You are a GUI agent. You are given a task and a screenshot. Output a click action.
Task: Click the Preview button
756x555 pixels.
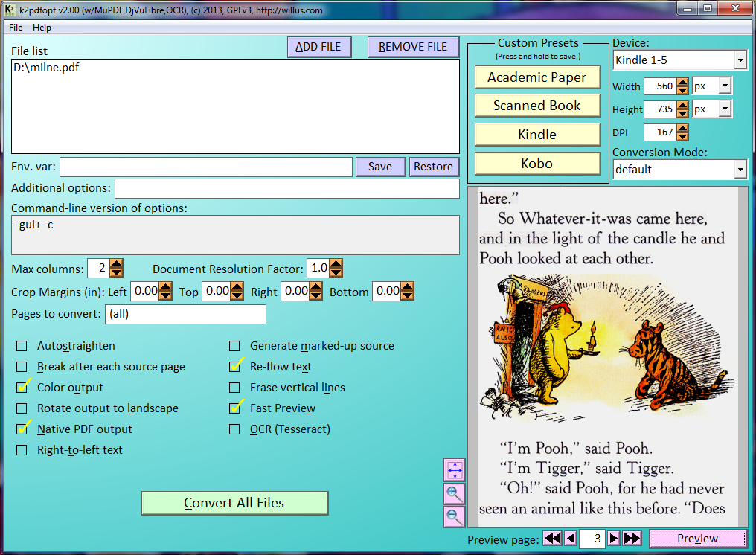(x=698, y=538)
